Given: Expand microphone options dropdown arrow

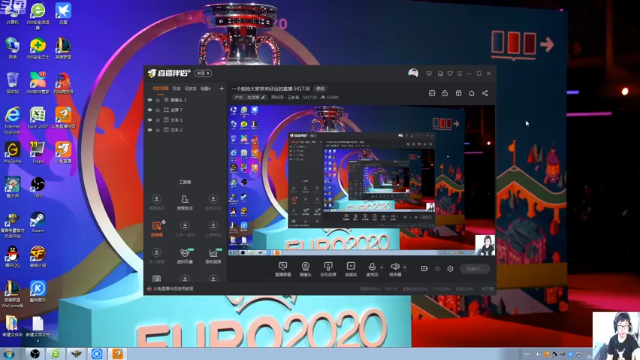Looking at the screenshot, I should [382, 267].
